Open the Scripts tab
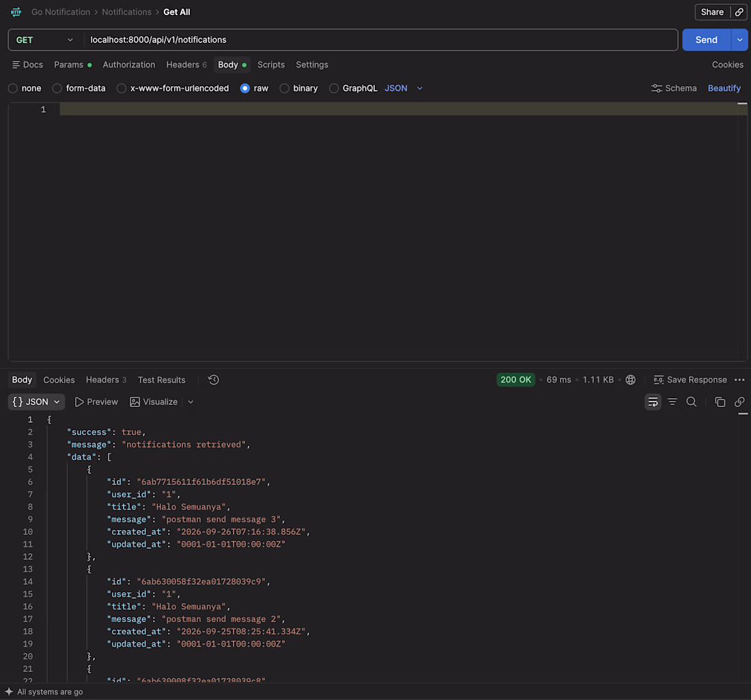This screenshot has width=751, height=700. (x=271, y=65)
